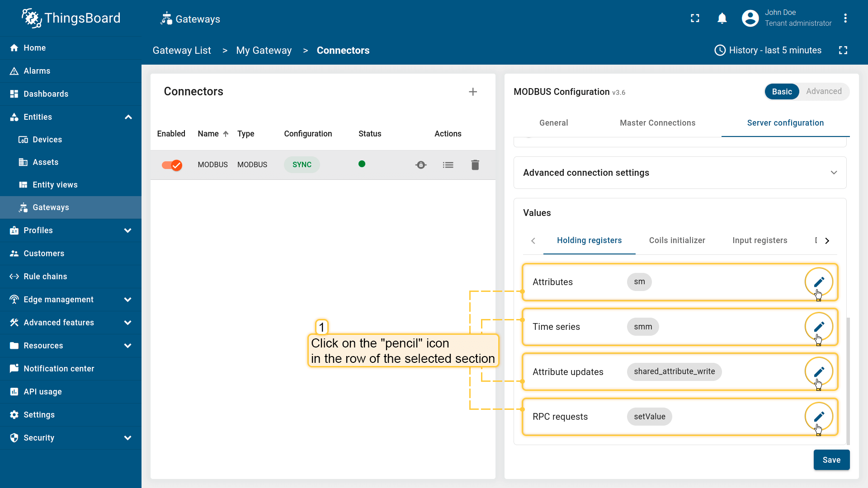Collapse the Entities sidebar section
Screen dimensions: 868x488
coord(128,117)
